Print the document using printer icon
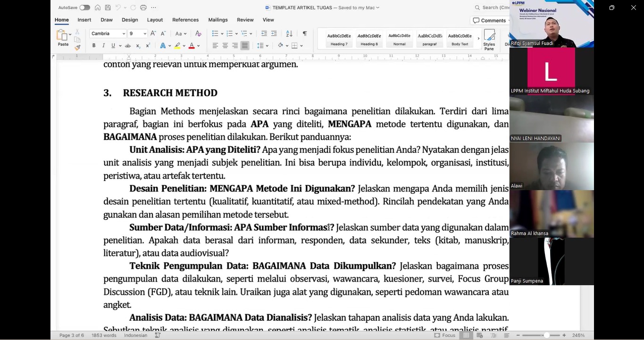The height and width of the screenshot is (340, 644). 143,8
